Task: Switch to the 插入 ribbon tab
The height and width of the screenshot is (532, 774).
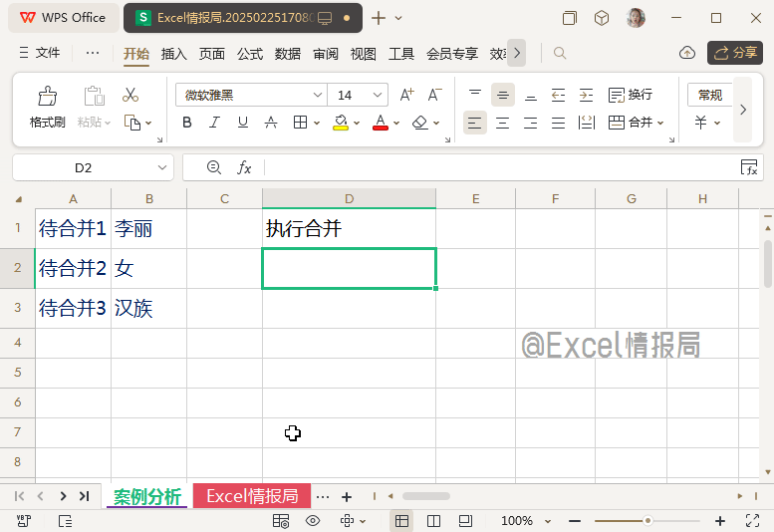Action: [x=174, y=54]
